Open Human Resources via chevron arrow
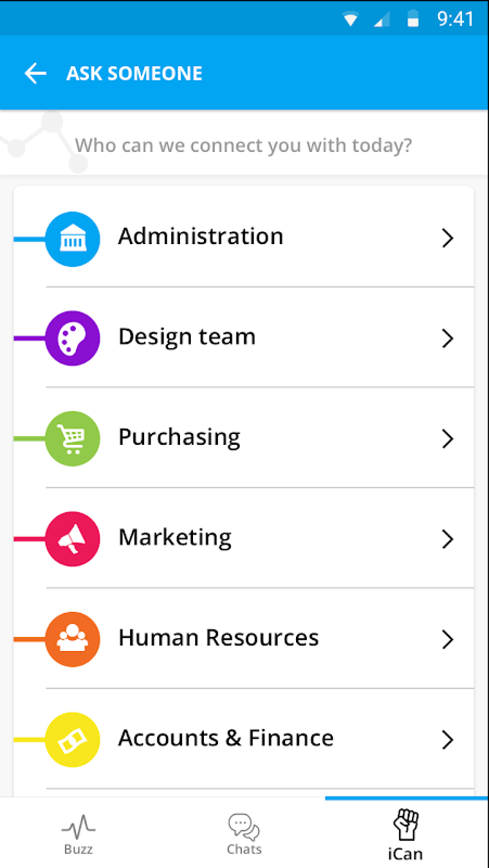 (x=447, y=639)
